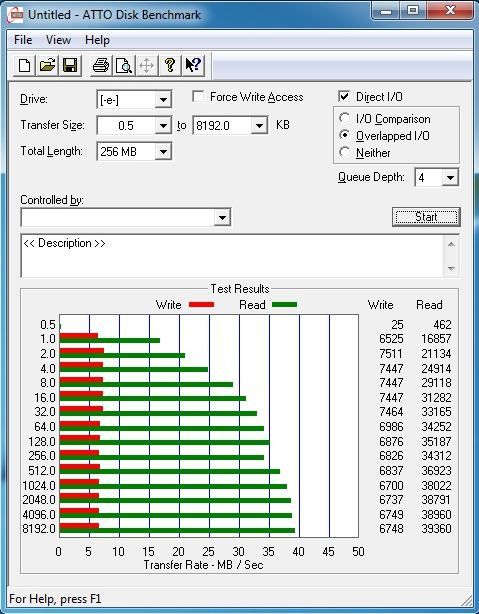Viewport: 479px width, 614px height.
Task: Click the Start button
Action: [426, 217]
